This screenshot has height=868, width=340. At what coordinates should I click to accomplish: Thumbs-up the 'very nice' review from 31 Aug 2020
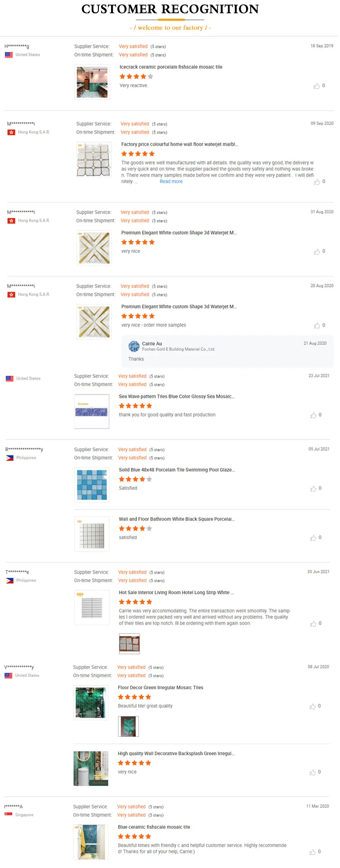(316, 251)
